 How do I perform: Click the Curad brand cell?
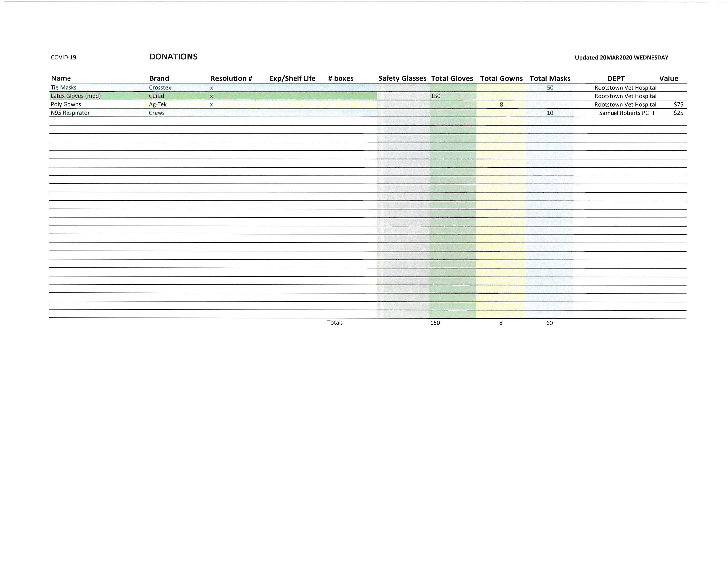(x=157, y=96)
